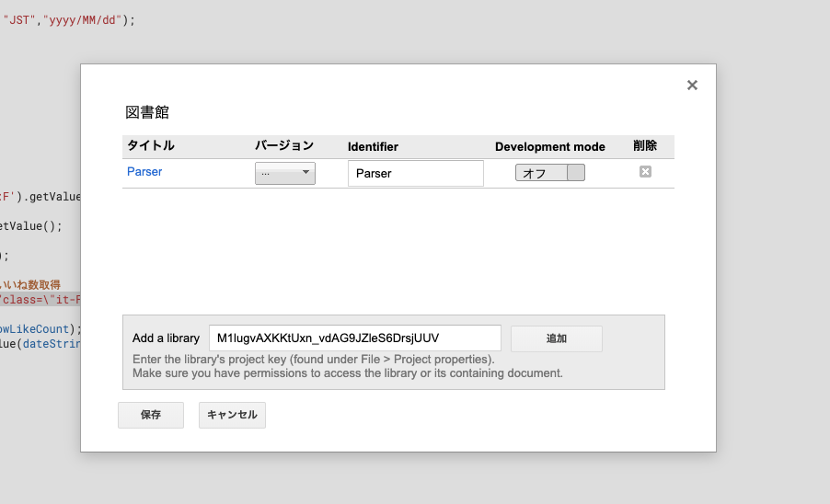Open the version dropdown for Parser
The width and height of the screenshot is (830, 504).
click(284, 173)
